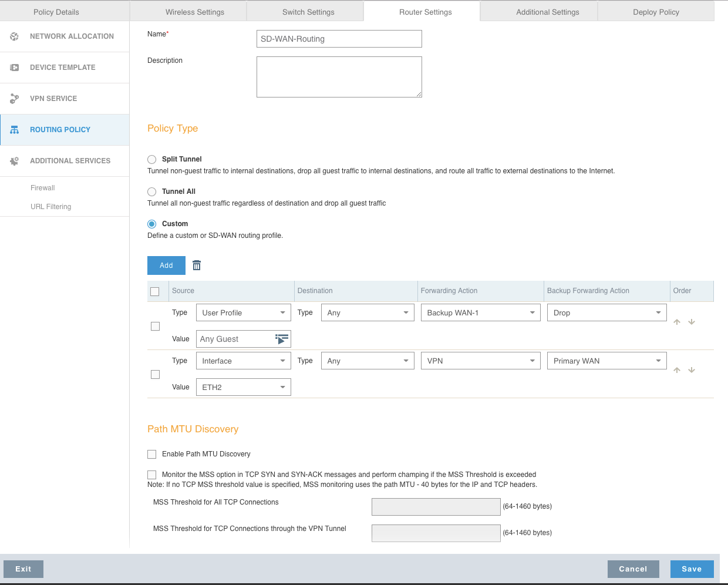The width and height of the screenshot is (728, 585).
Task: Move the User Profile rule down
Action: point(692,322)
